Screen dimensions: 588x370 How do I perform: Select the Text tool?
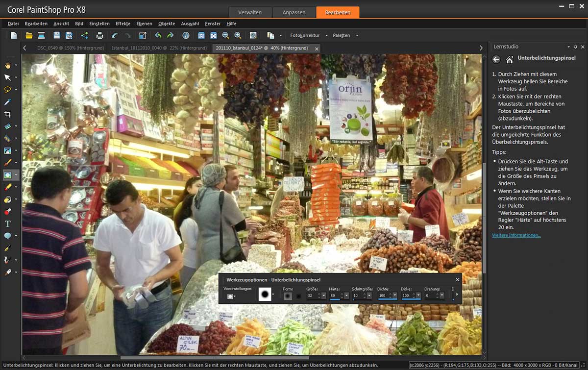coord(7,223)
